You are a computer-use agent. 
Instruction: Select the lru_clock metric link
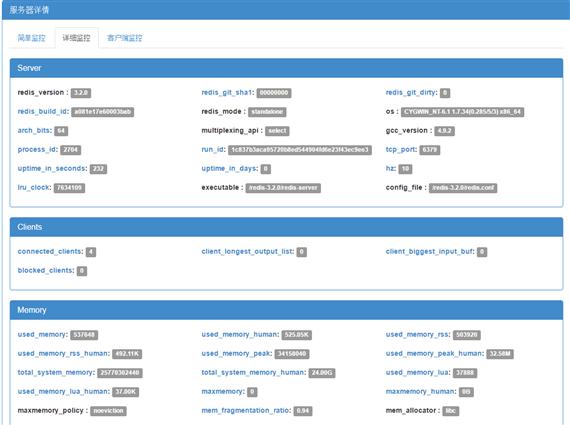click(35, 188)
